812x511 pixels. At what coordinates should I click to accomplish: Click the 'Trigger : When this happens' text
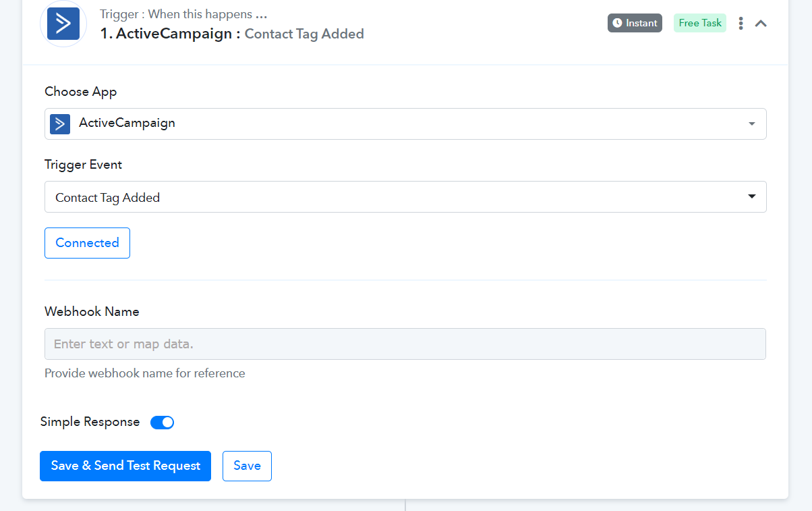(183, 14)
